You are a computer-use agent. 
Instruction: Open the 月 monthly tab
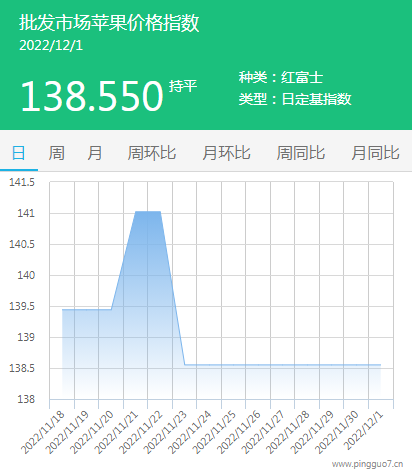tap(95, 153)
